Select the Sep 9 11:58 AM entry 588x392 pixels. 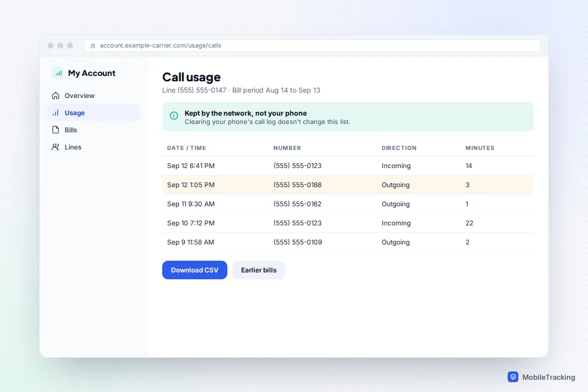click(x=348, y=242)
